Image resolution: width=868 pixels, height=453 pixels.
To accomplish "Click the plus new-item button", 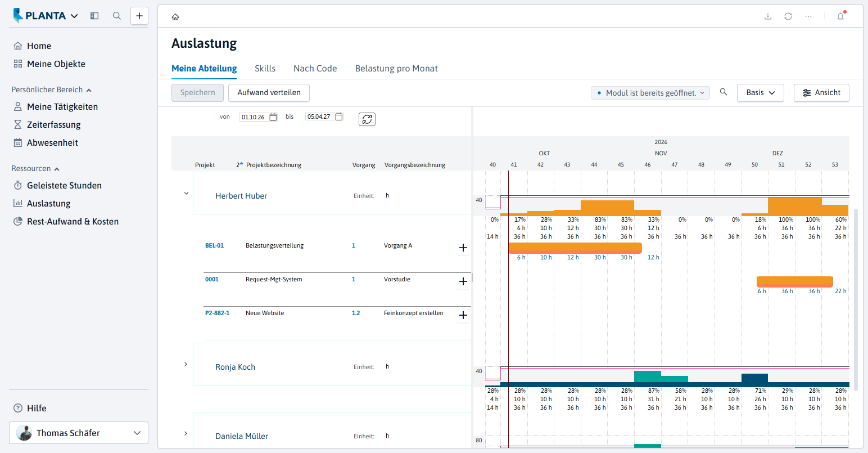I will point(139,16).
